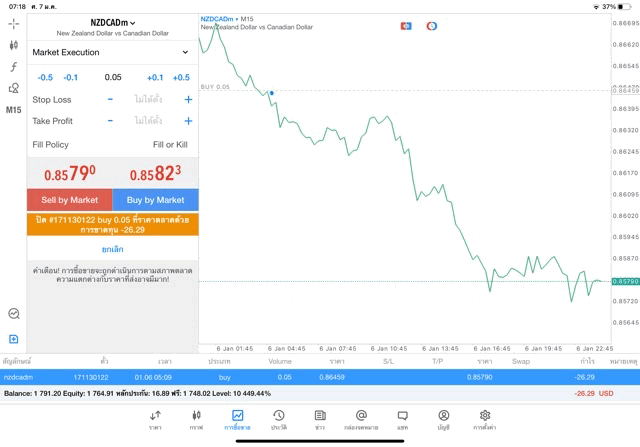Expand the NZDCADm symbol dropdown
Image resolution: width=640 pixels, height=447 pixels.
[113, 22]
